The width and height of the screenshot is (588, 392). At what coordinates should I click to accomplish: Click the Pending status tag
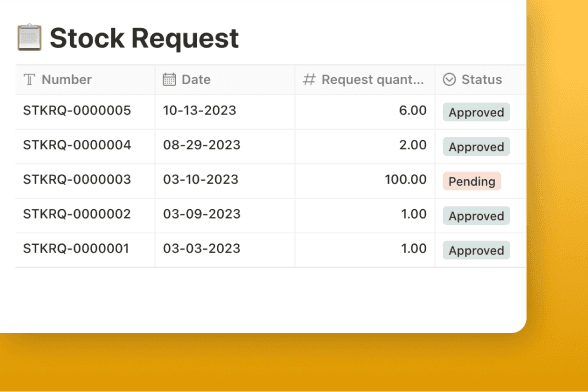point(472,182)
